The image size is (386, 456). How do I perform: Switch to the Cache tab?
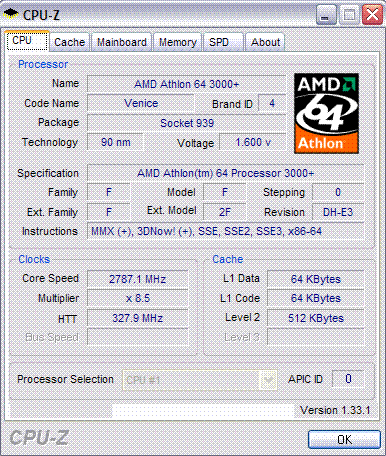point(70,42)
